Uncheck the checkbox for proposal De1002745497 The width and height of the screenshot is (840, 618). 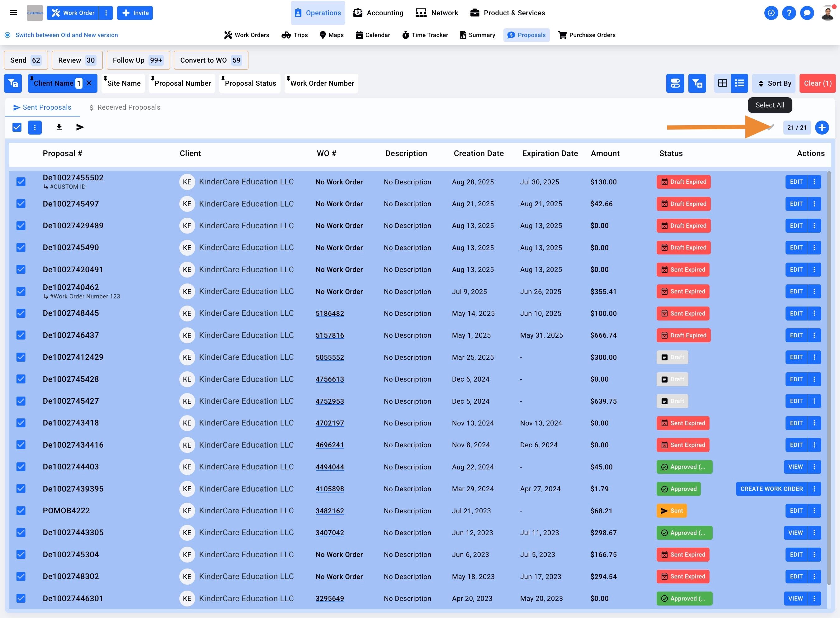point(21,204)
